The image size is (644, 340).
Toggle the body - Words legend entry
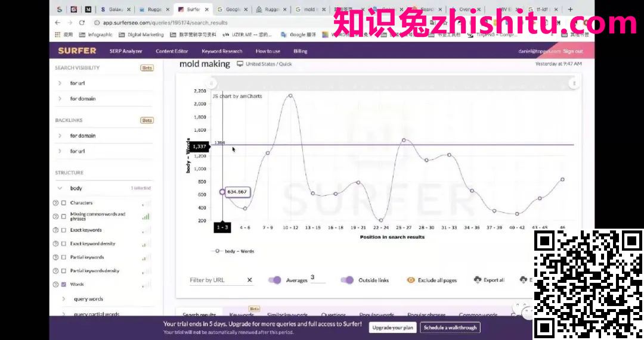[234, 251]
